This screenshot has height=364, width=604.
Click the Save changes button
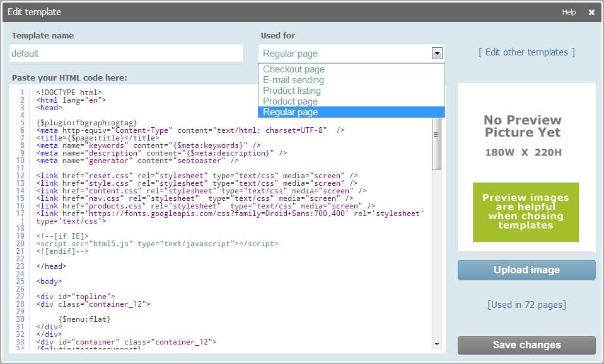pyautogui.click(x=526, y=345)
